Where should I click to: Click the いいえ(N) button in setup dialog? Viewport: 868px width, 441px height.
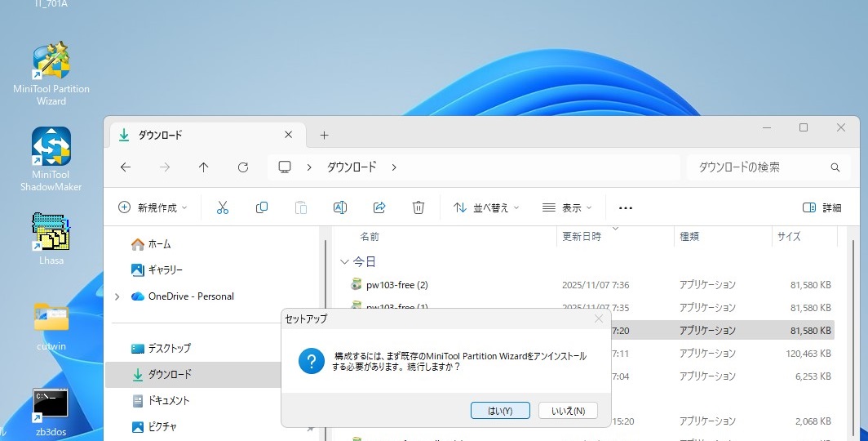pyautogui.click(x=568, y=411)
